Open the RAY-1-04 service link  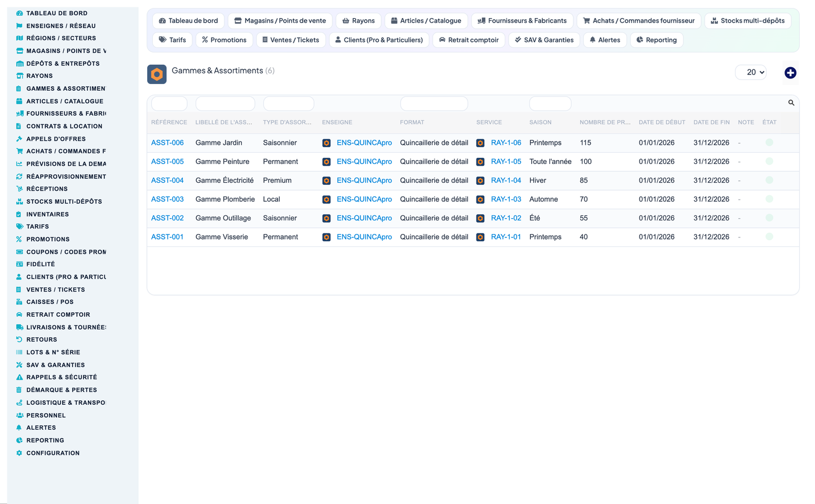(506, 180)
